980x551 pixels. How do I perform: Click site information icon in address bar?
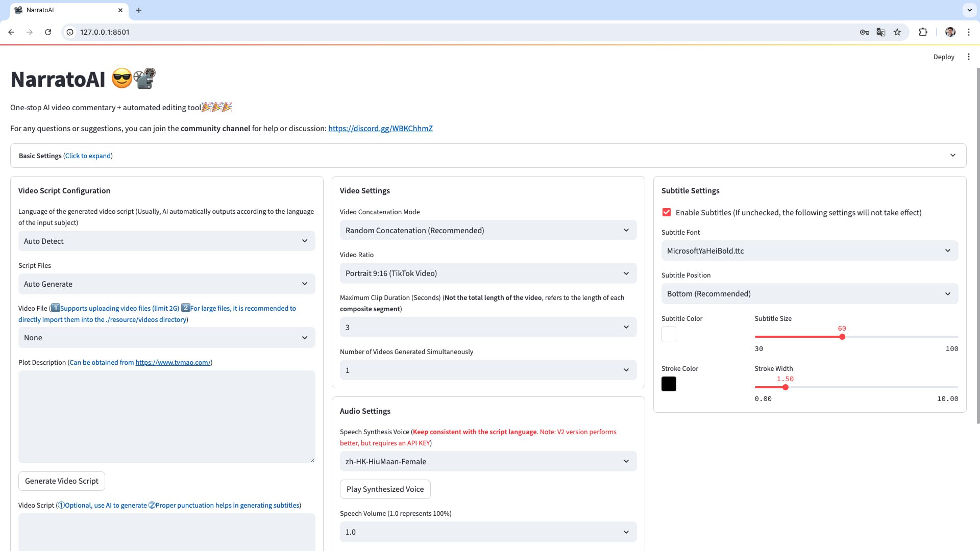tap(70, 32)
